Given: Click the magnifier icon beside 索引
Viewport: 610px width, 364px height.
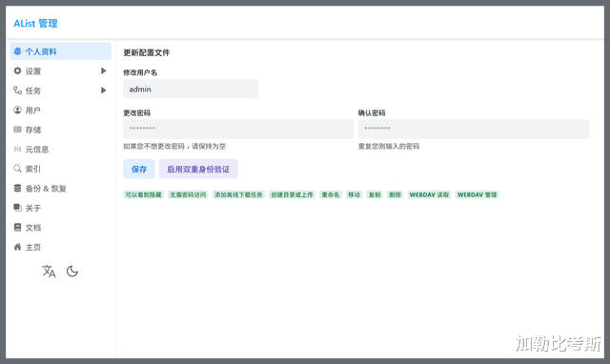Looking at the screenshot, I should (x=17, y=169).
